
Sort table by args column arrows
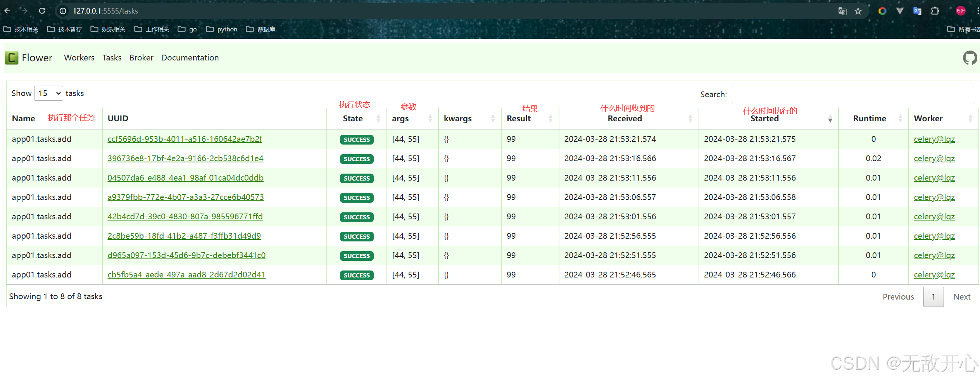click(430, 119)
